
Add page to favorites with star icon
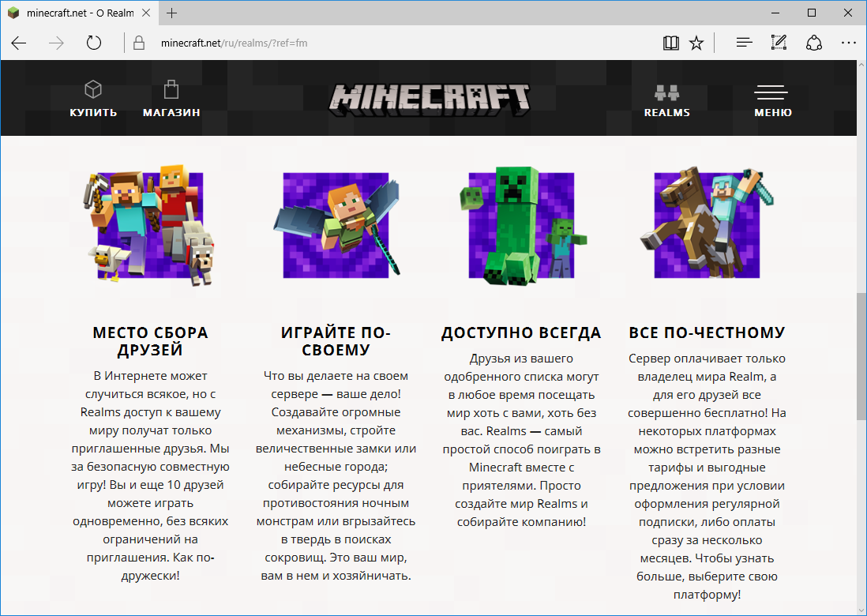(696, 43)
